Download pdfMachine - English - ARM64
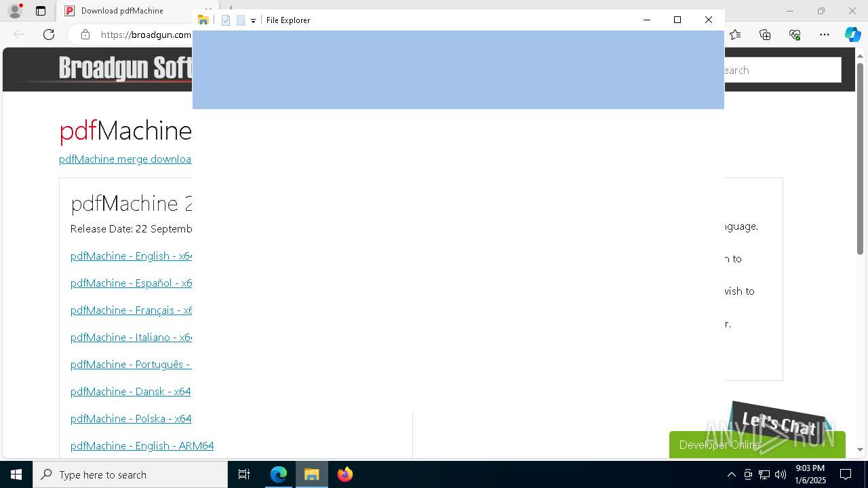Image resolution: width=868 pixels, height=488 pixels. pyautogui.click(x=142, y=446)
